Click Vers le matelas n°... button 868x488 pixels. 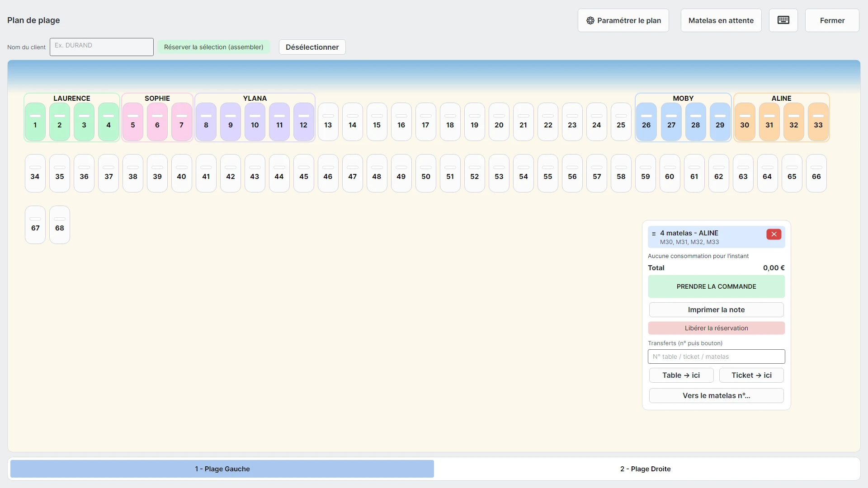pyautogui.click(x=717, y=395)
